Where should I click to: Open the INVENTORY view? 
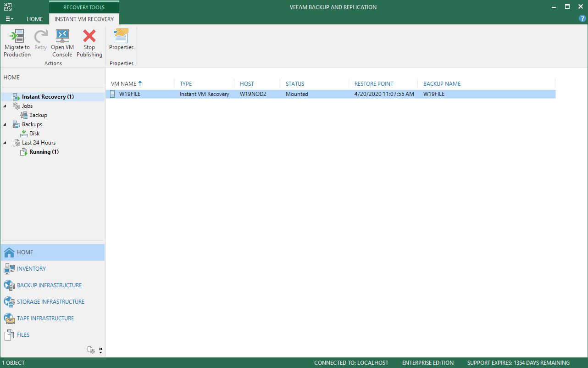pos(53,269)
